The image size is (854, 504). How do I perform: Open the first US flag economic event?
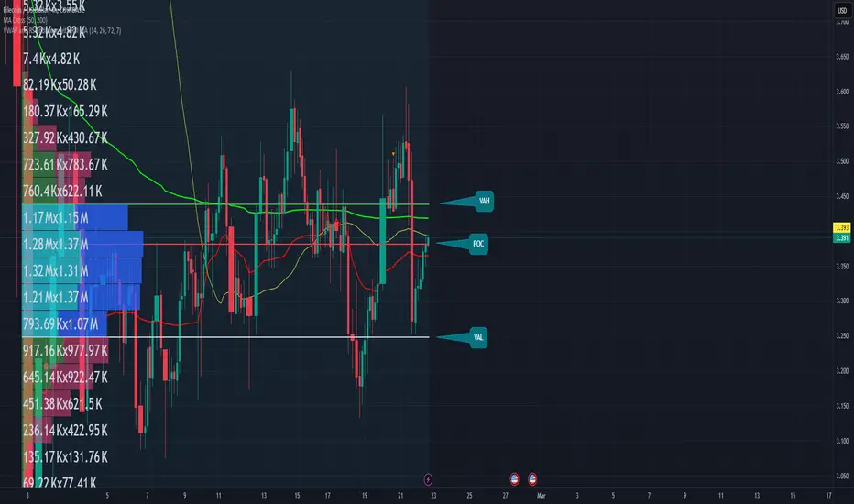point(514,479)
